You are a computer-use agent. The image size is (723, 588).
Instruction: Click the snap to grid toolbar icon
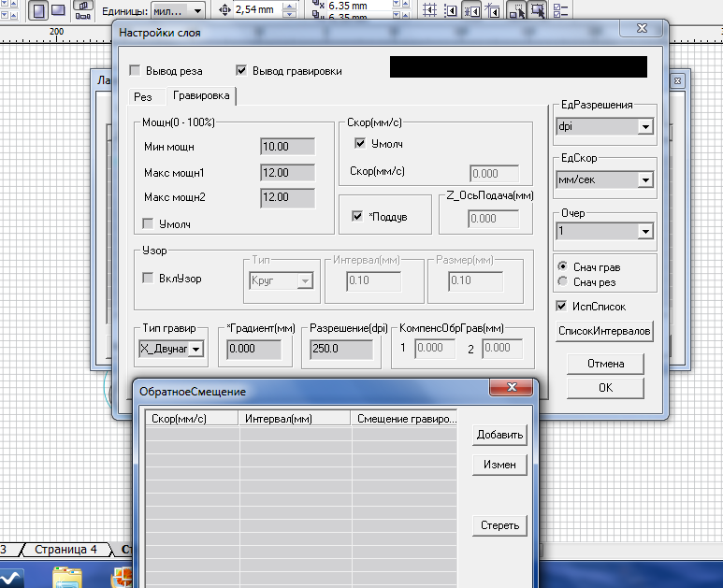(431, 10)
